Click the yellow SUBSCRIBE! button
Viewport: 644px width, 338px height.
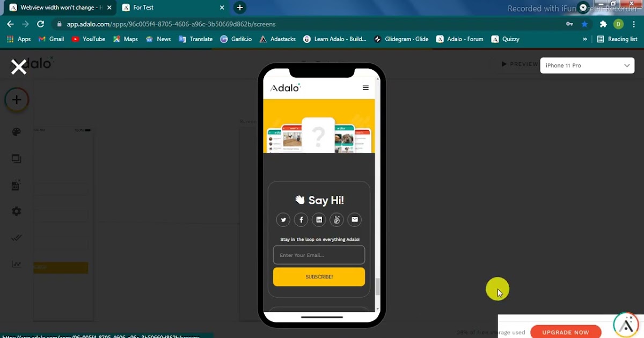click(319, 277)
